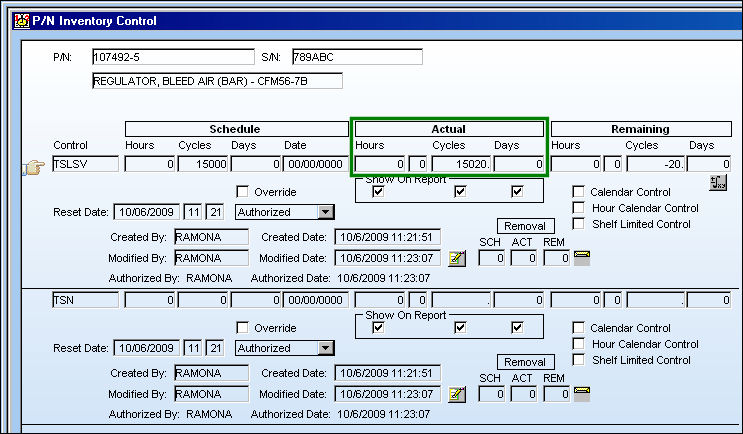Screen dimensions: 743x434
Task: Uncheck Show On Report cycles for TSN
Action: pyautogui.click(x=460, y=327)
